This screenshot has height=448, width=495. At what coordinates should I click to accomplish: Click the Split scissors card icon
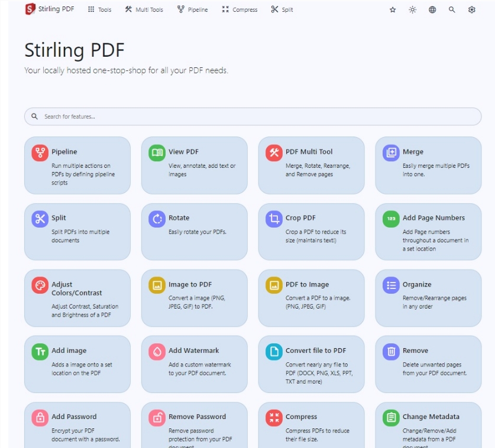(40, 219)
